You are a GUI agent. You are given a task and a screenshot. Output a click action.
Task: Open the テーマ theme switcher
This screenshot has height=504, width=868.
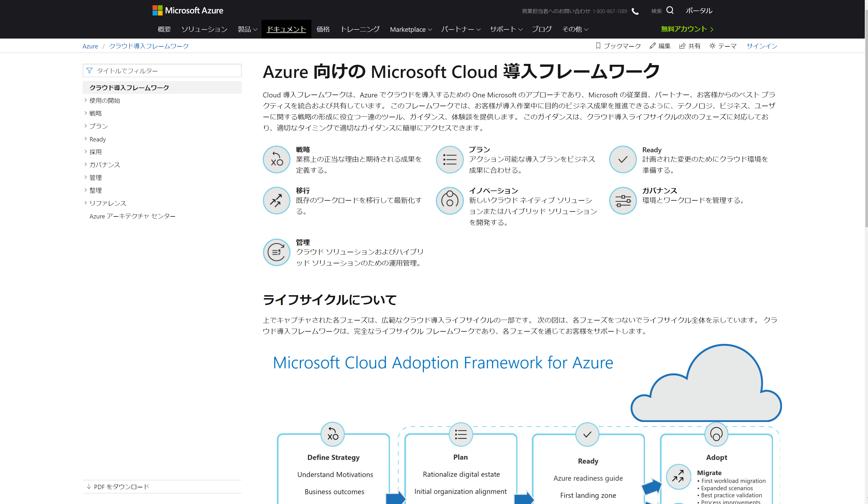[723, 46]
